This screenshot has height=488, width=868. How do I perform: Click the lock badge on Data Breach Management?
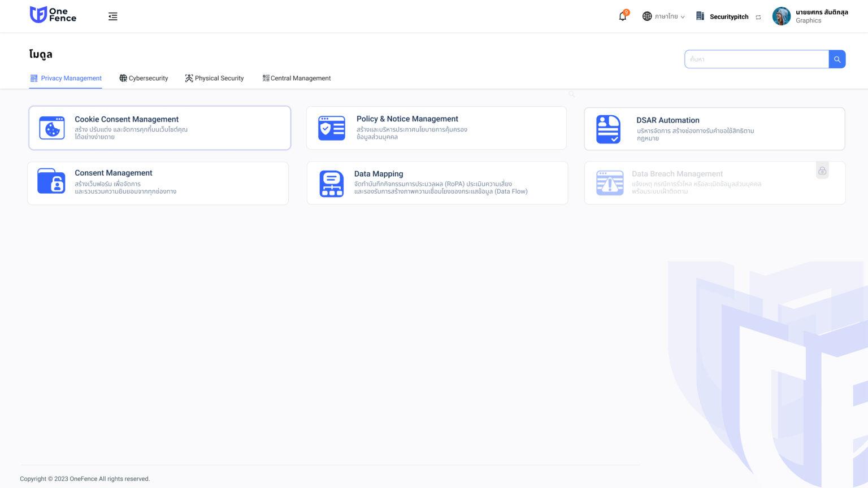click(822, 170)
